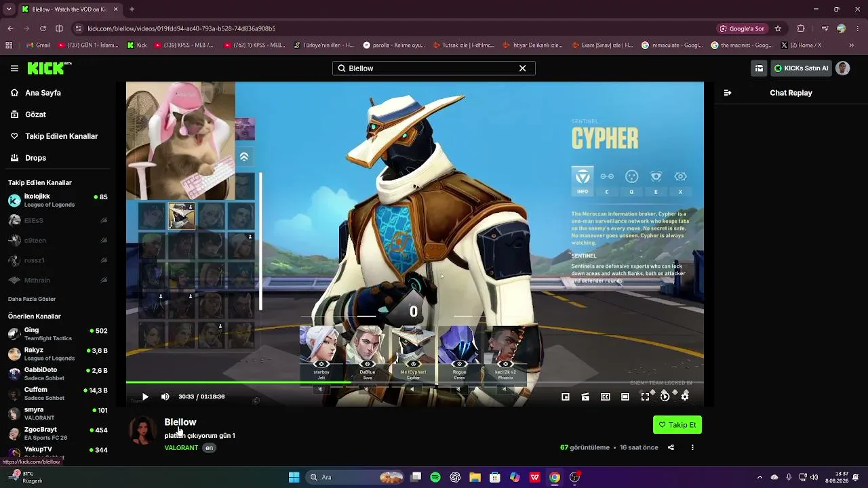Open the ZgocBrayt recommended channel

tap(58, 433)
